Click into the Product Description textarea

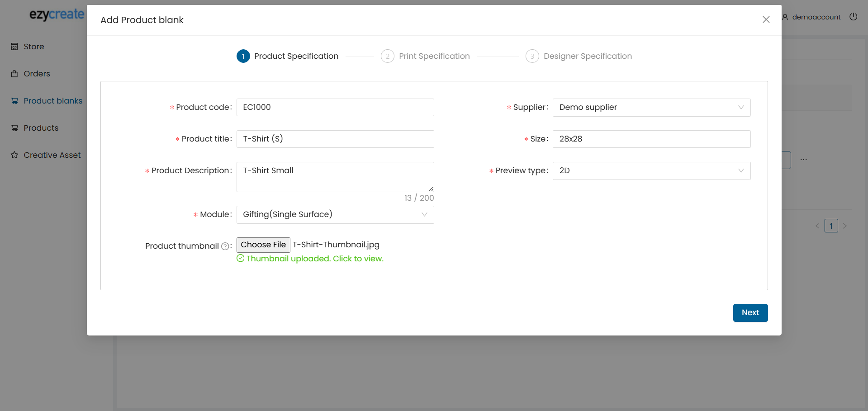[x=335, y=177]
